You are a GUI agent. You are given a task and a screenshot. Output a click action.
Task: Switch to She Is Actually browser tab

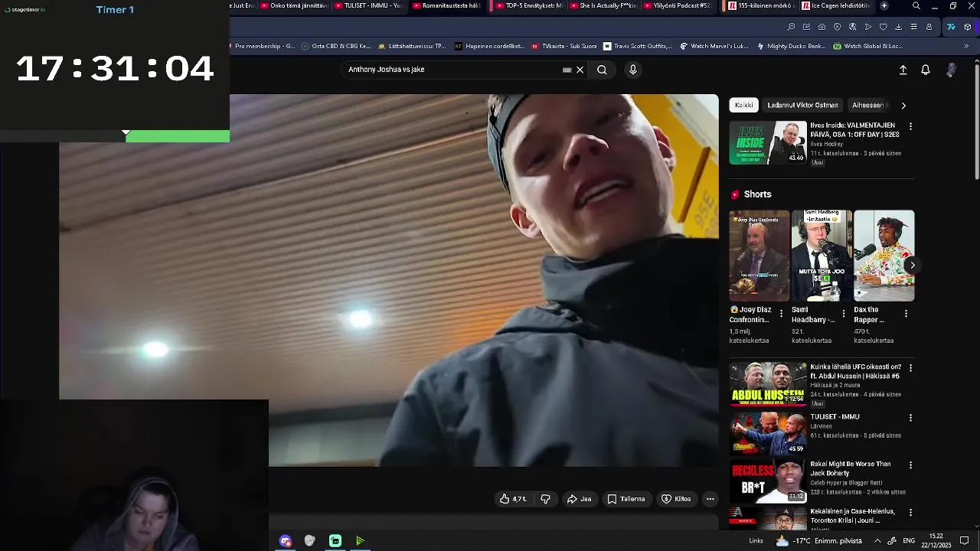pos(603,5)
